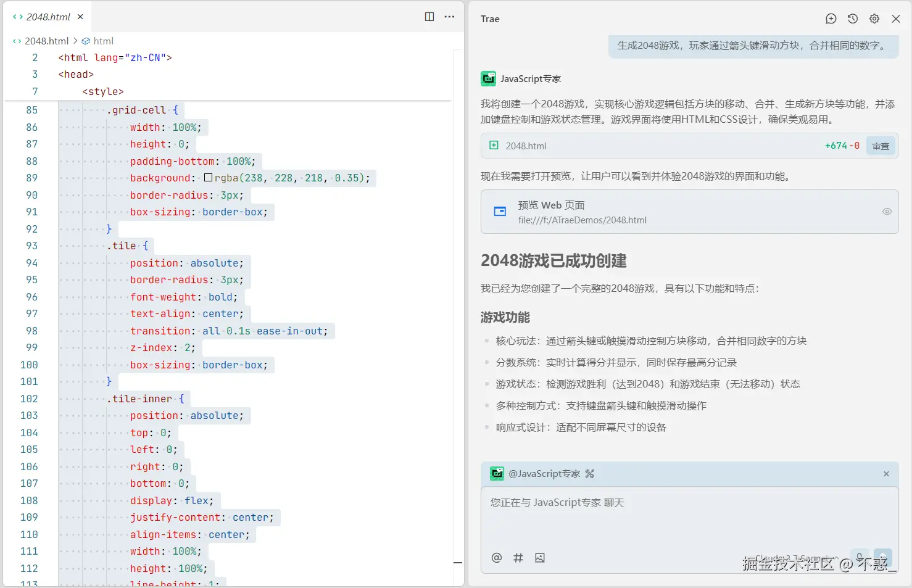
Task: Start a new chat in Trae panel
Action: pyautogui.click(x=831, y=19)
